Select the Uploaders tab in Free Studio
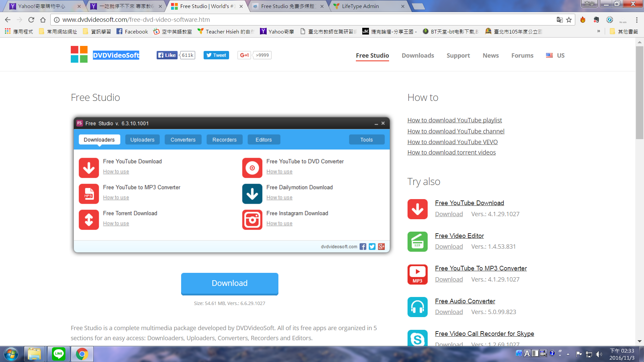Screen dimensions: 644x362 point(142,140)
